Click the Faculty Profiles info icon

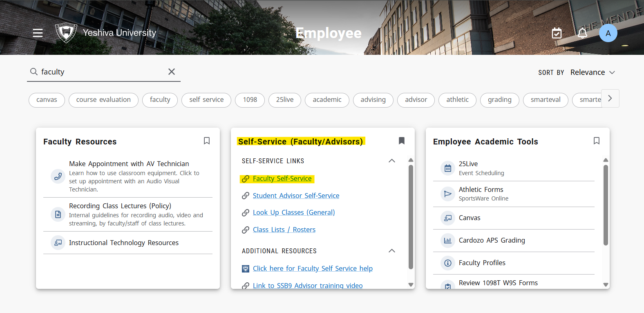(448, 263)
